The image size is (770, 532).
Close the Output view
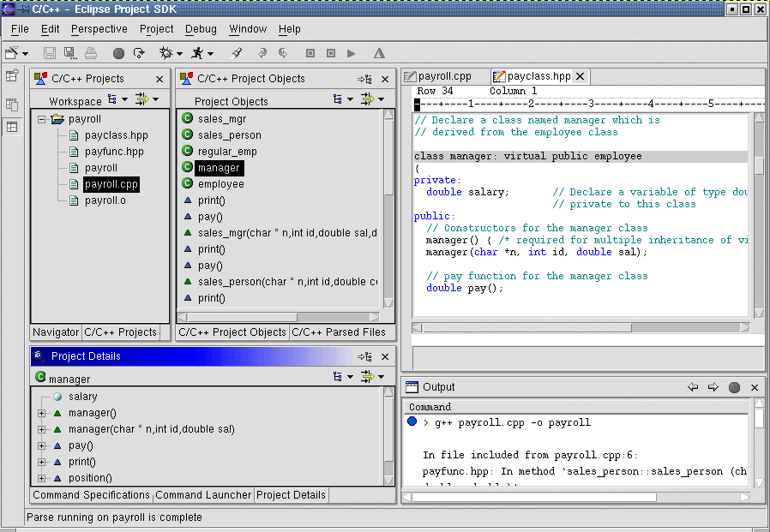pos(755,388)
